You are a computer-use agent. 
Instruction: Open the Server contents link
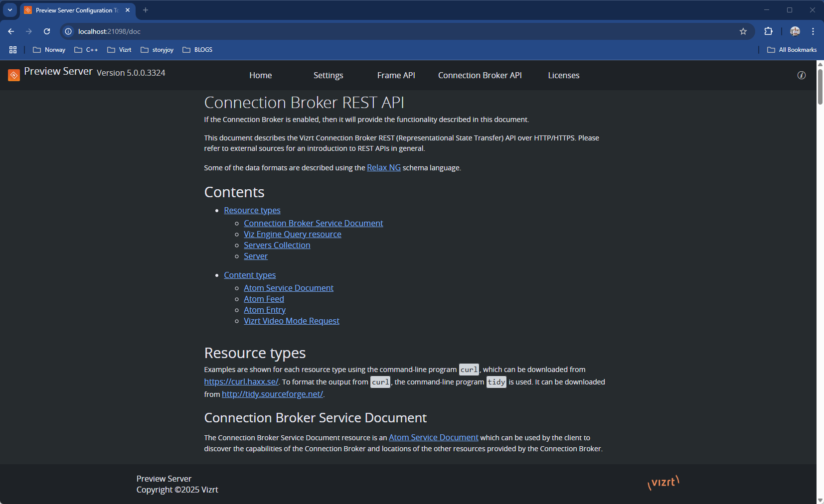click(x=256, y=256)
